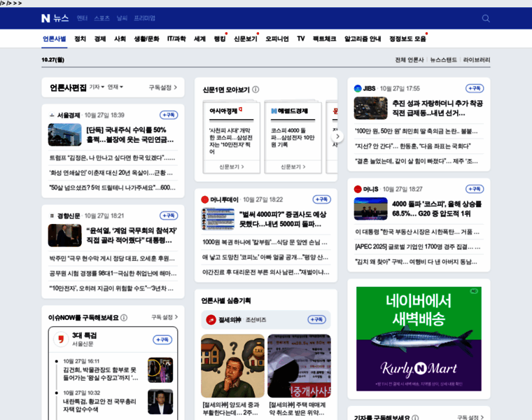This screenshot has height=420, width=532.
Task: Subscribe to JIBS with +구독 button
Action: pyautogui.click(x=475, y=88)
